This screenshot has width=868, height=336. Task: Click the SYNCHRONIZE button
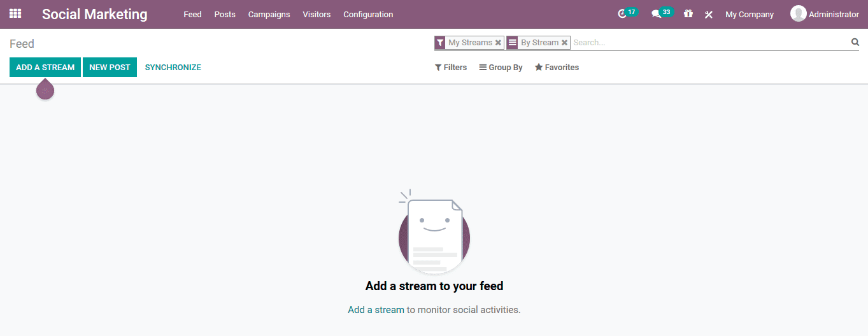pyautogui.click(x=173, y=67)
